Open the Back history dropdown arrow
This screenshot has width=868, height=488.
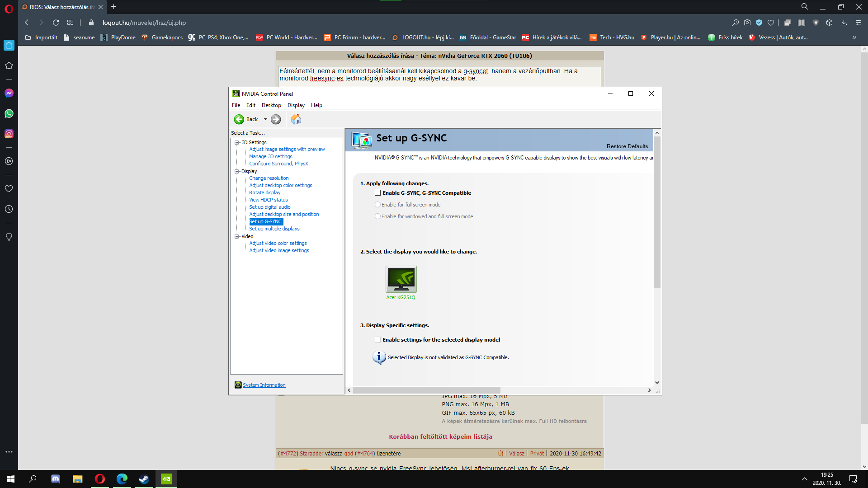(x=265, y=119)
